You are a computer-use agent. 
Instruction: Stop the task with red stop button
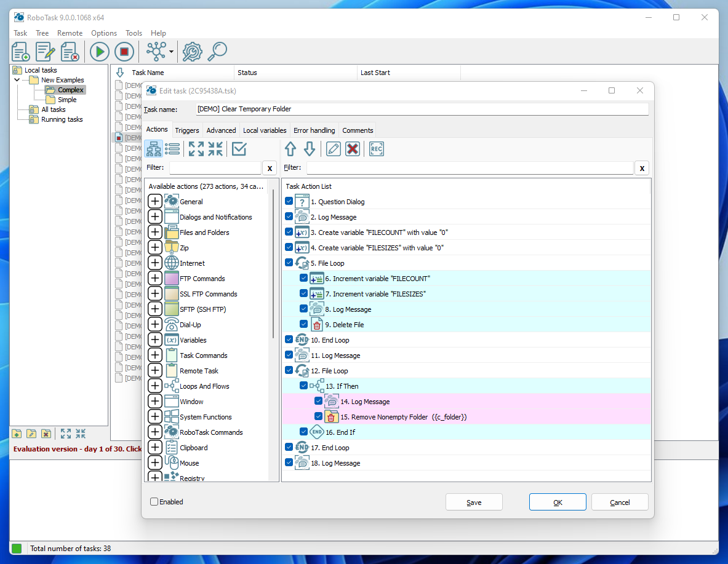coord(124,52)
